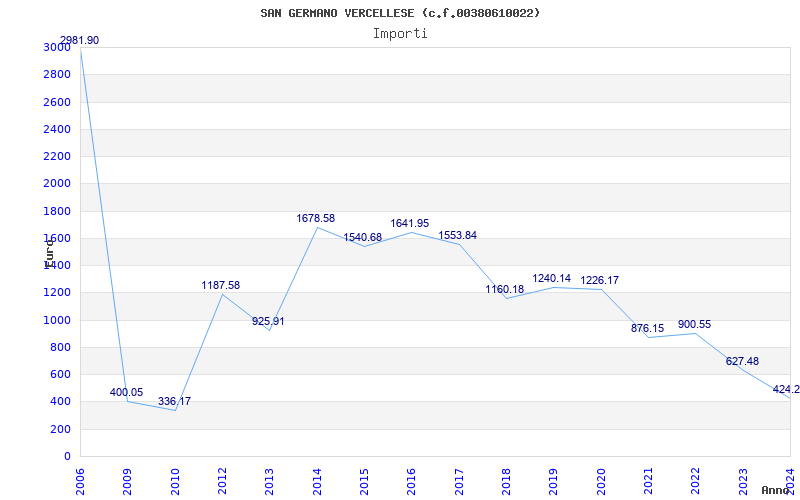Screen dimensions: 800x500
Task: Click the 627.48 data label
Action: [x=742, y=361]
